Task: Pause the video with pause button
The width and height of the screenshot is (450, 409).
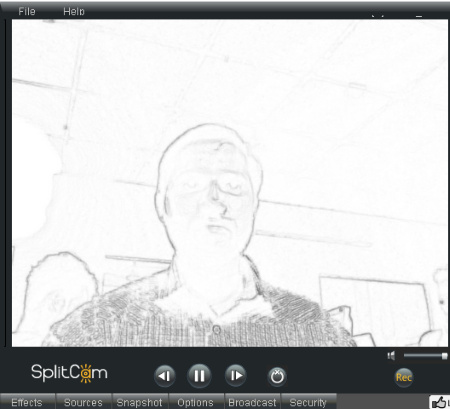Action: click(x=199, y=376)
